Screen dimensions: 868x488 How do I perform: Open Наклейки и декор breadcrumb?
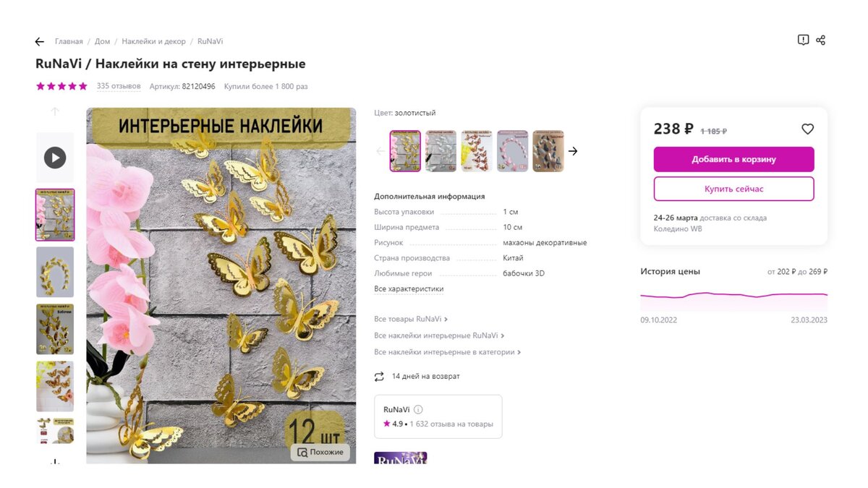pos(153,42)
